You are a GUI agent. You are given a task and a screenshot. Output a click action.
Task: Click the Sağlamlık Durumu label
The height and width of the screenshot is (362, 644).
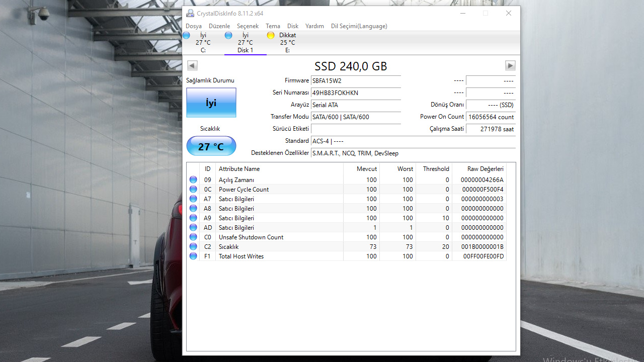[210, 80]
